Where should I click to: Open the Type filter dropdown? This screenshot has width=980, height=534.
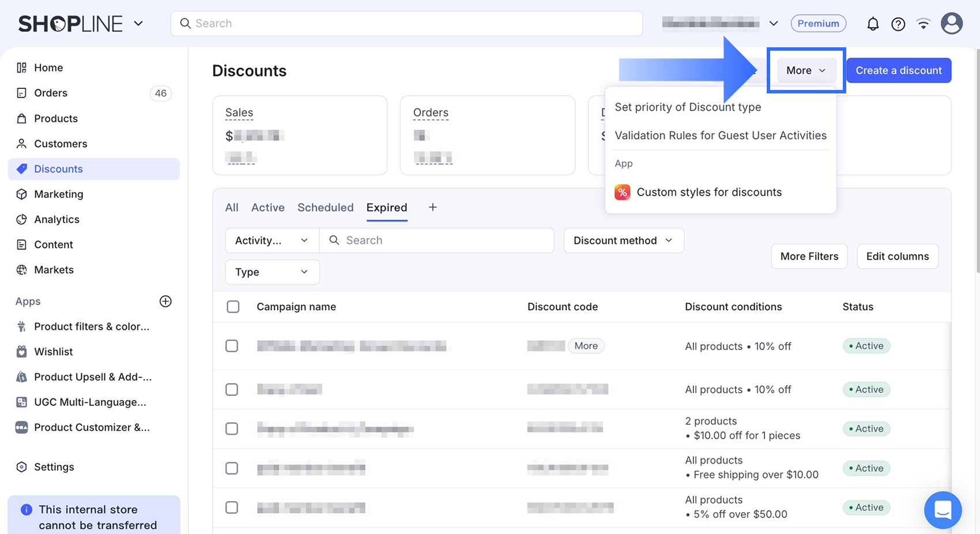pyautogui.click(x=272, y=272)
